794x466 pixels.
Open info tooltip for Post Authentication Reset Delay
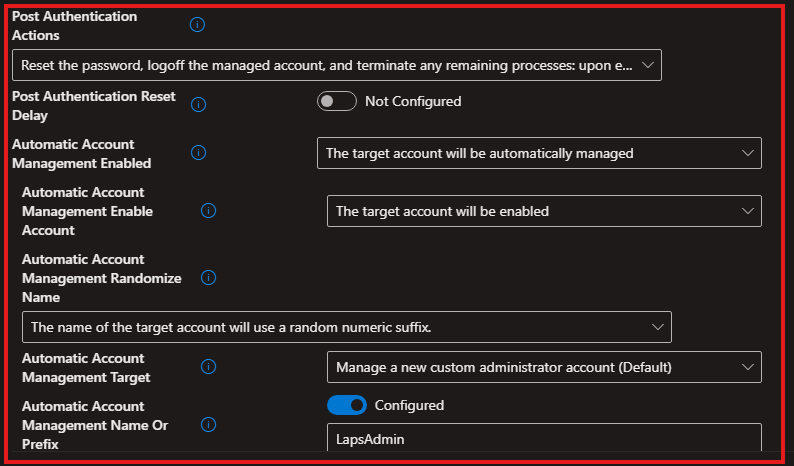tap(198, 105)
